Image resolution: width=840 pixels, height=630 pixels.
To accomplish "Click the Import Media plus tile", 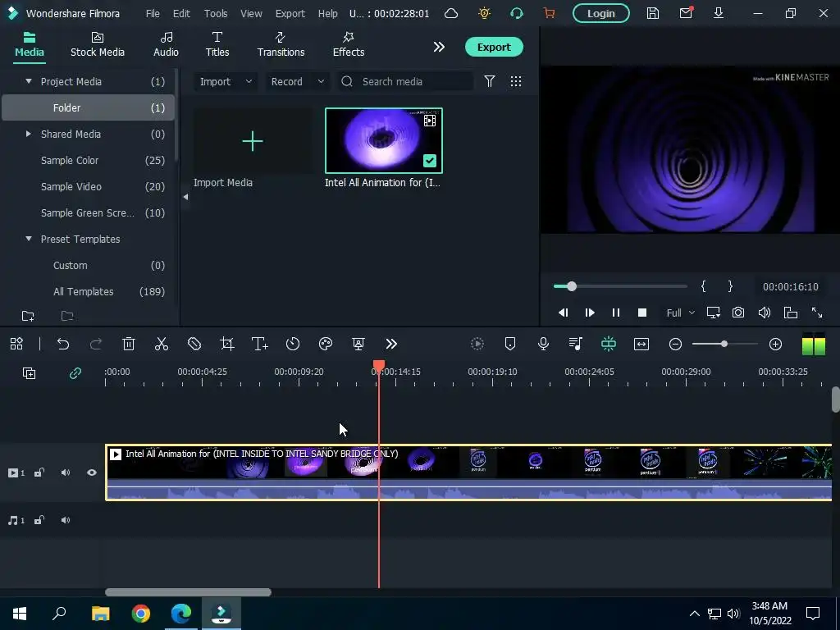I will [253, 141].
